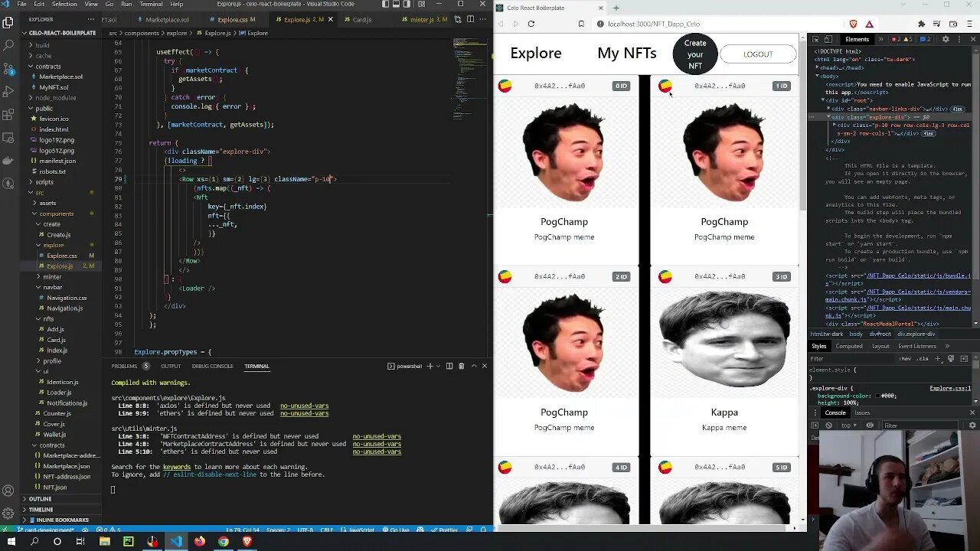
Task: Open Accounts icon in VS Code
Action: pos(8,491)
